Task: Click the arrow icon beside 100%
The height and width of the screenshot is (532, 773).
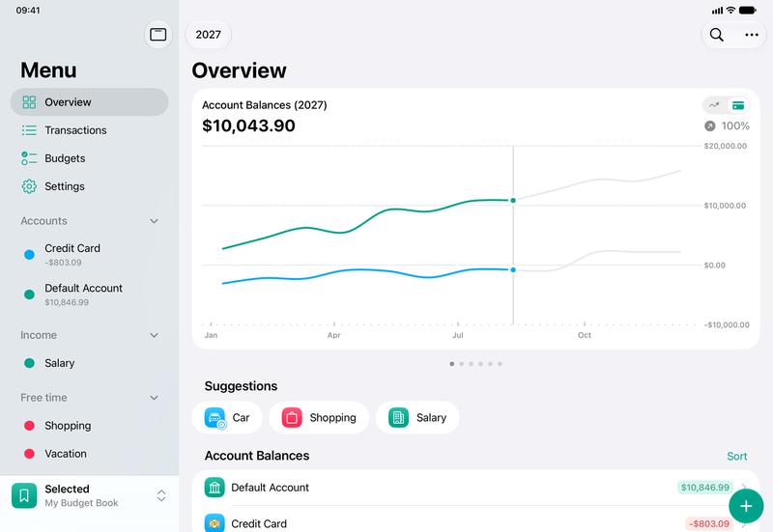Action: click(709, 126)
